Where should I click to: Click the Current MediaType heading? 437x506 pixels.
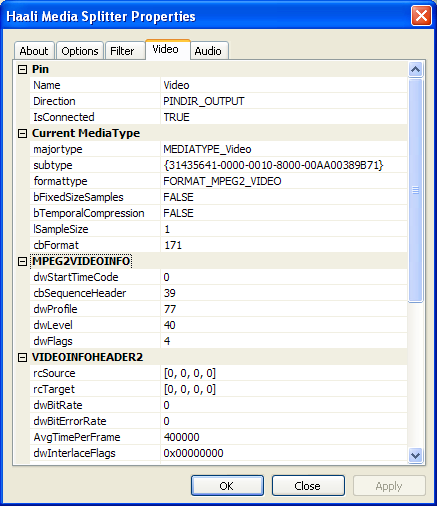86,133
